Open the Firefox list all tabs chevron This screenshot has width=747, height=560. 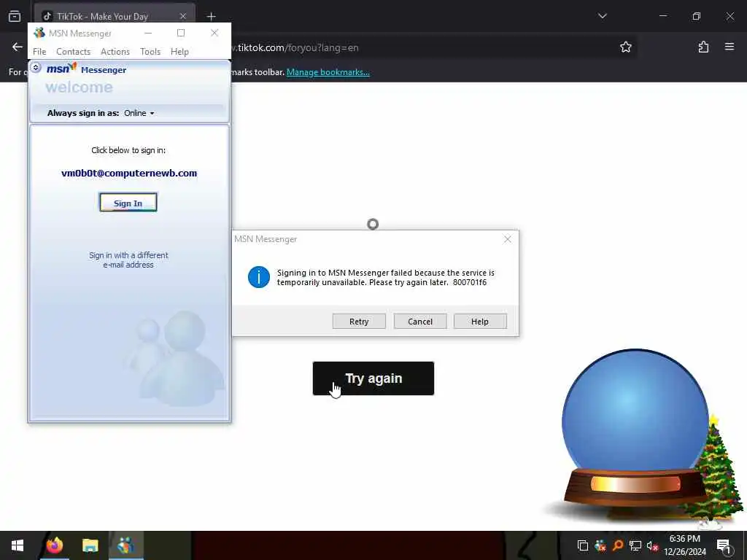pos(602,16)
